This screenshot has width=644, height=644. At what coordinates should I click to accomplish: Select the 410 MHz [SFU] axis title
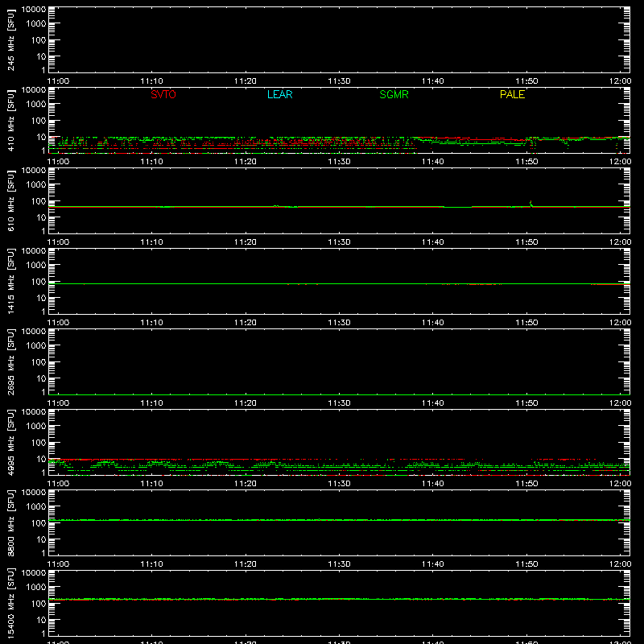(x=10, y=120)
